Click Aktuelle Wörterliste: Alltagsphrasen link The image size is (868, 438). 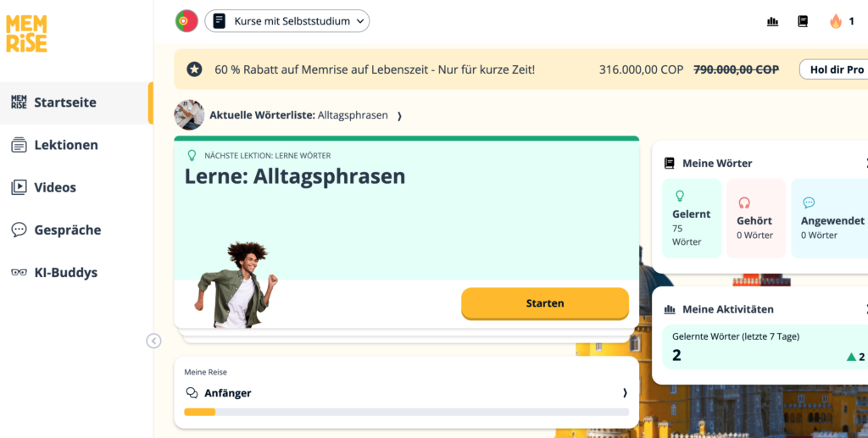[x=298, y=115]
